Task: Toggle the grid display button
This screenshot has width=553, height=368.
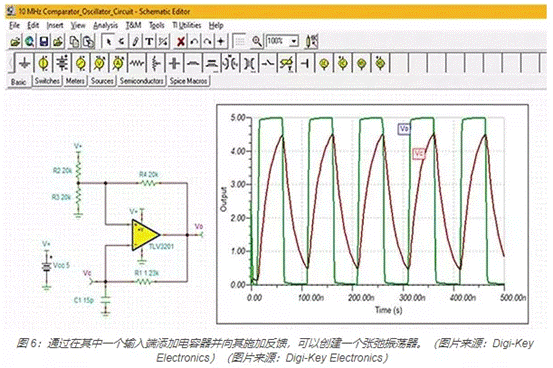Action: (x=240, y=42)
